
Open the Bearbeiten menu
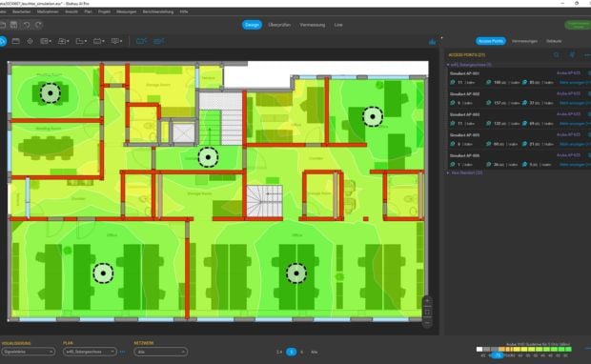(22, 11)
